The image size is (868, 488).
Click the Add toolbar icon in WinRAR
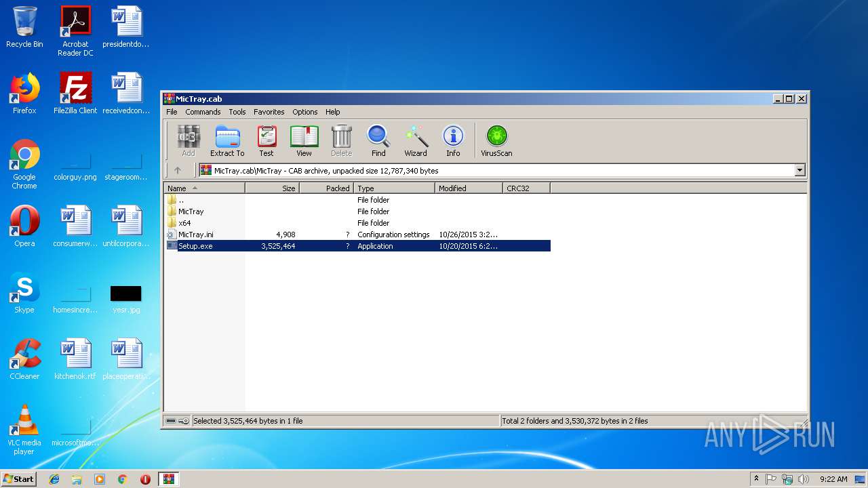pos(189,141)
